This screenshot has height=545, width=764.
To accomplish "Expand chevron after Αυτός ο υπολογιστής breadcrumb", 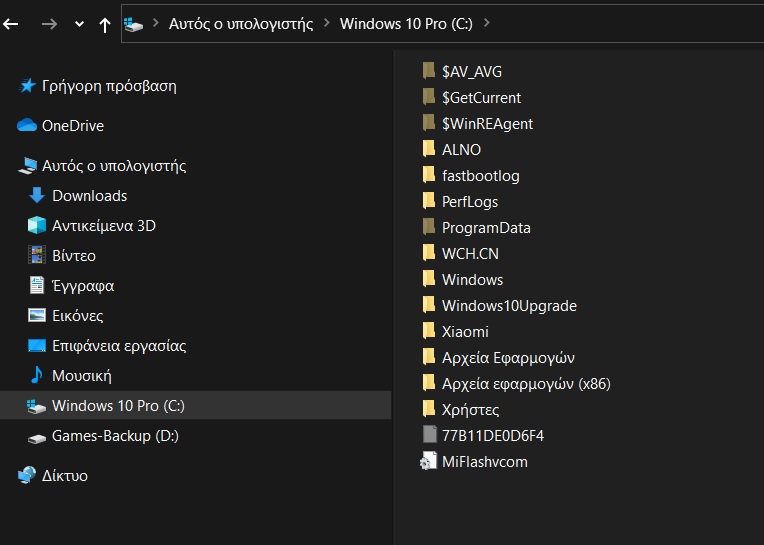I will pos(327,23).
